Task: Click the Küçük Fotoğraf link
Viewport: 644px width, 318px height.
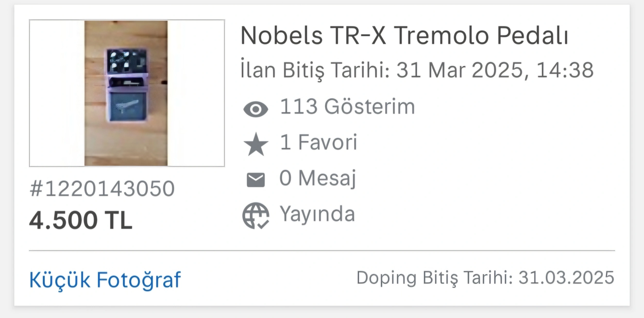Action: (105, 280)
